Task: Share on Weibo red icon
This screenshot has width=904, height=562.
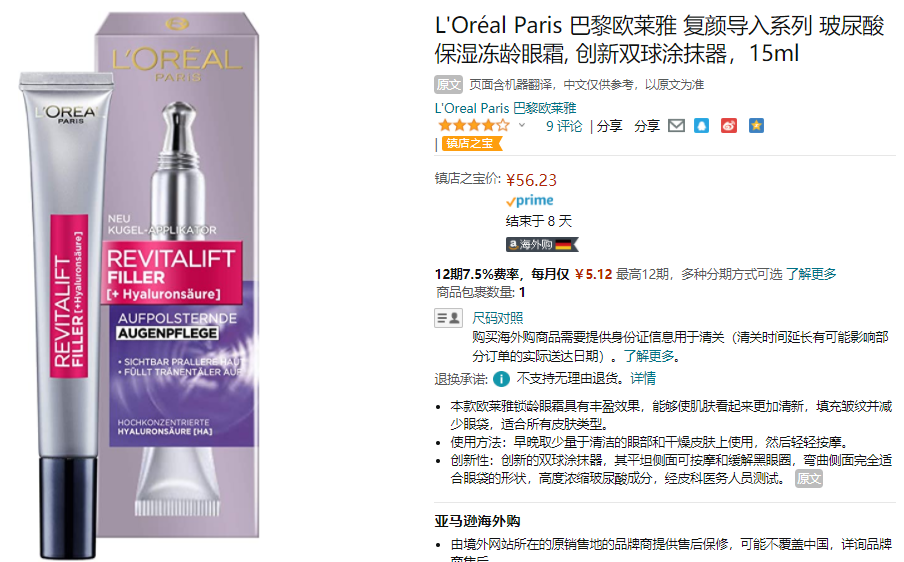Action: tap(729, 126)
